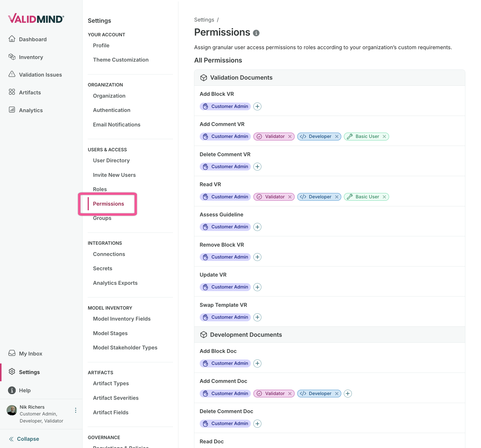Add a role to Swap Template VR
The image size is (481, 448).
(x=257, y=317)
